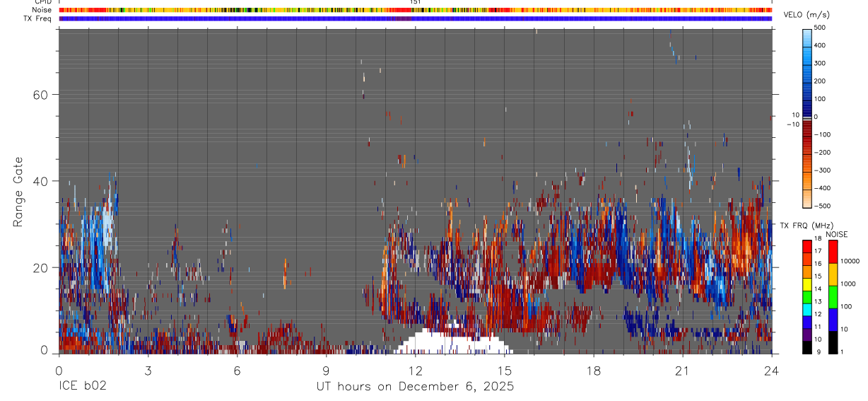Click the 'VELO (m/s)' legend title

pyautogui.click(x=806, y=15)
